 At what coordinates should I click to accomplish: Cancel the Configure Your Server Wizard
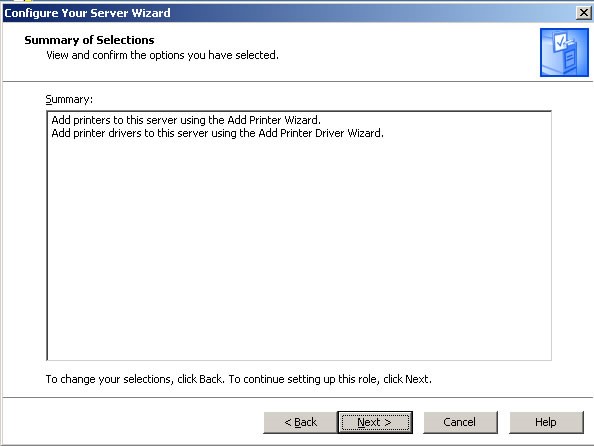460,422
